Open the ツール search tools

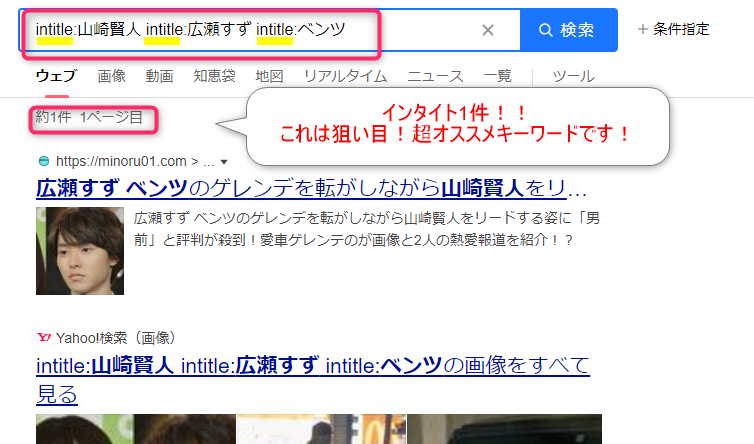(x=573, y=76)
